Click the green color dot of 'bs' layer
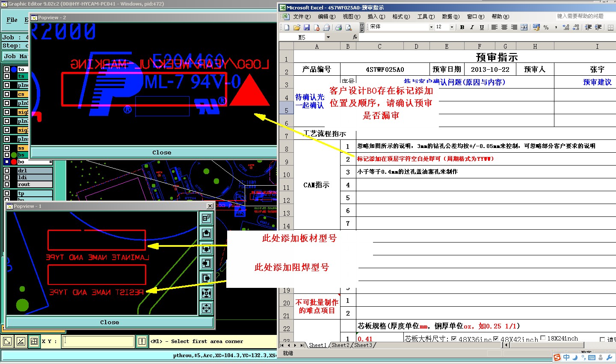The image size is (616, 364). coord(14,155)
